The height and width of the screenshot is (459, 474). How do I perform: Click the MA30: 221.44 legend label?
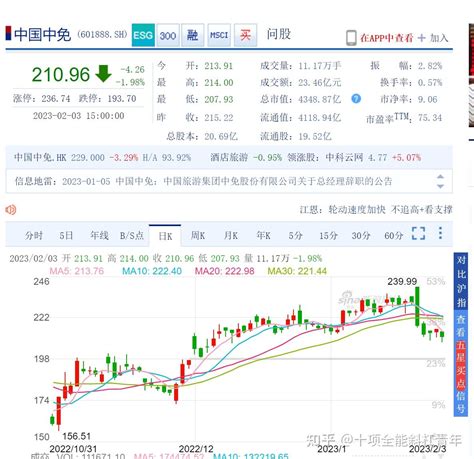(x=297, y=271)
